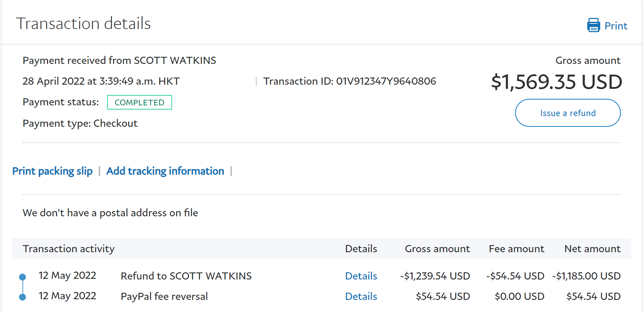Open Details for PayPal fee reversal
The width and height of the screenshot is (644, 312).
click(x=361, y=296)
